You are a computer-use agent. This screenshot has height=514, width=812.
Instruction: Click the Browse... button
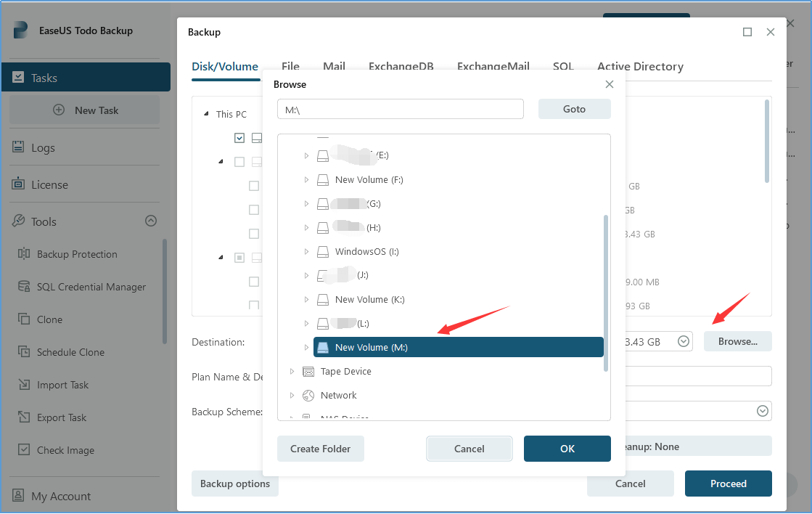pyautogui.click(x=737, y=341)
